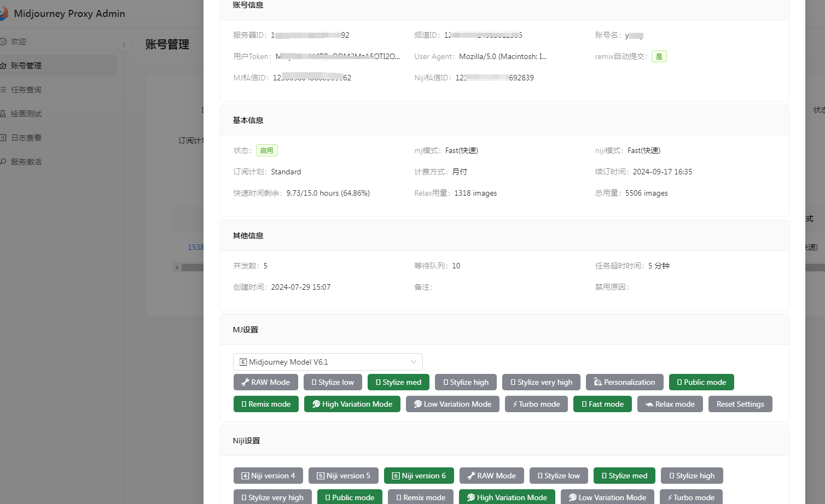Screen dimensions: 825x504
Task: Click the Midjourney Proxy Admin logo
Action: pyautogui.click(x=3, y=13)
